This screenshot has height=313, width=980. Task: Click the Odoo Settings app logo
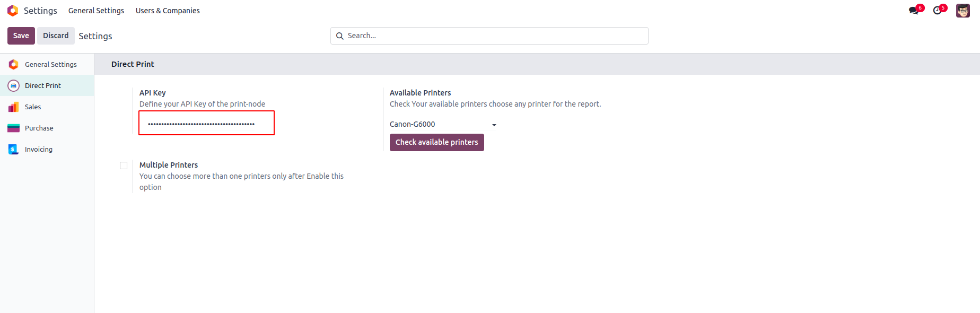click(x=13, y=11)
